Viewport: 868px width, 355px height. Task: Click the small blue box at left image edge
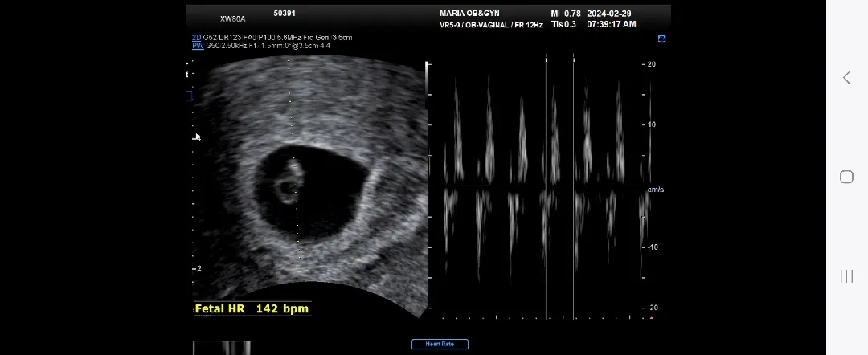pos(190,96)
